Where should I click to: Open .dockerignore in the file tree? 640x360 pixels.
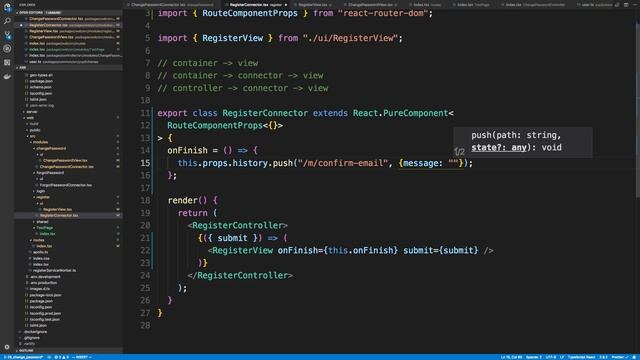click(x=36, y=331)
